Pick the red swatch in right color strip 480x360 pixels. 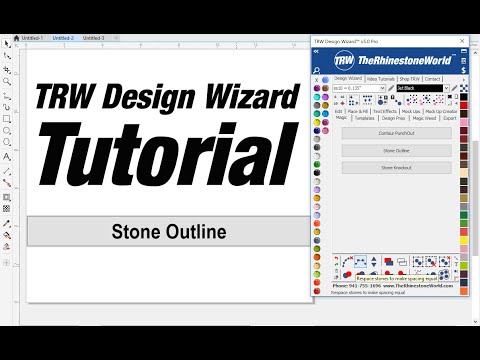coord(464,106)
